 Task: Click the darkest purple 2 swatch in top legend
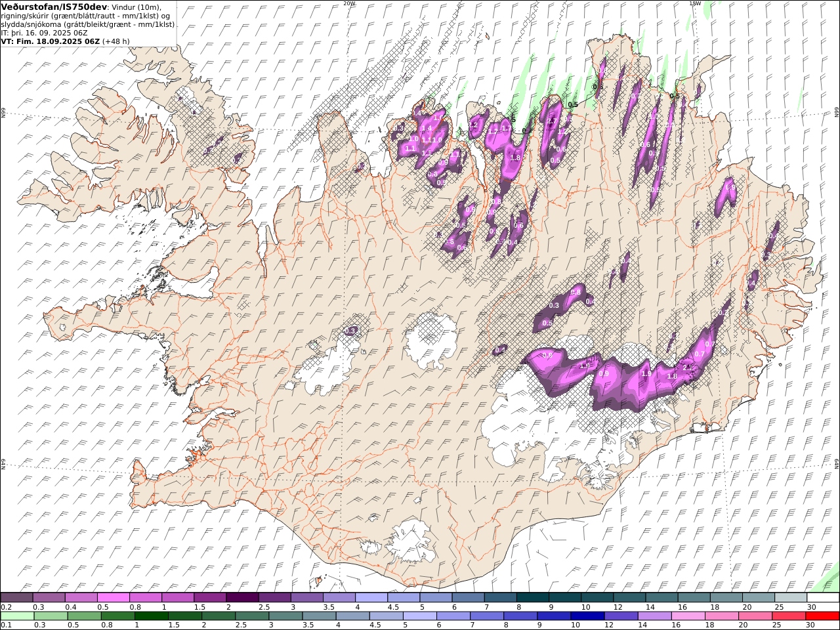(x=241, y=598)
